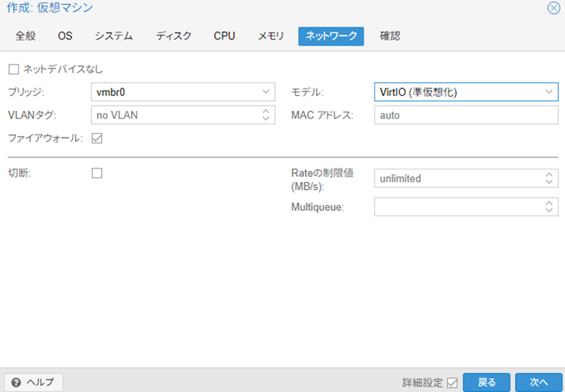This screenshot has height=392, width=565.
Task: Click the 作成: 仮想マシン title text
Action: 49,8
